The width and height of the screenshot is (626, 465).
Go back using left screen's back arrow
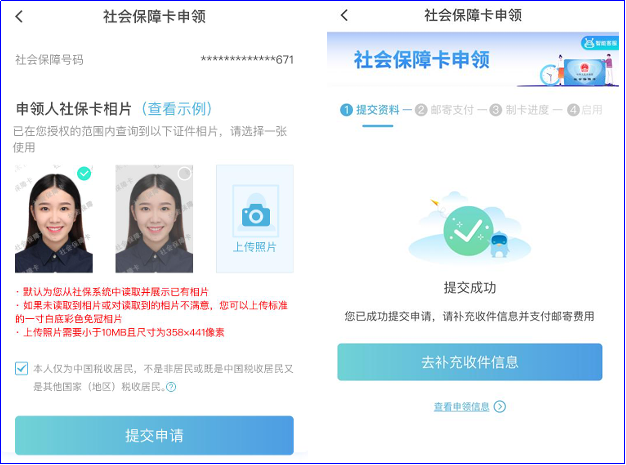click(x=19, y=16)
